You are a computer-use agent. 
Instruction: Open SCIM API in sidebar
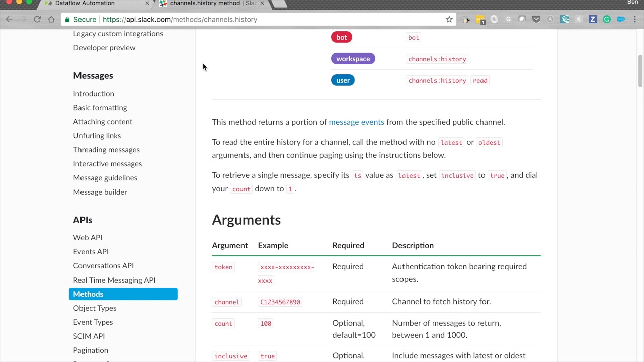coord(89,336)
